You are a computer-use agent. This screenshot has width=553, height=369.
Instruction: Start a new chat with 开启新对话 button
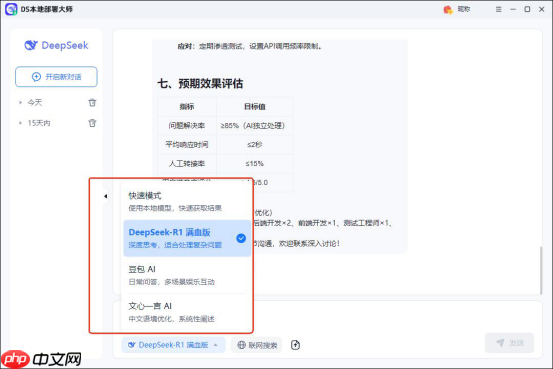pyautogui.click(x=56, y=77)
